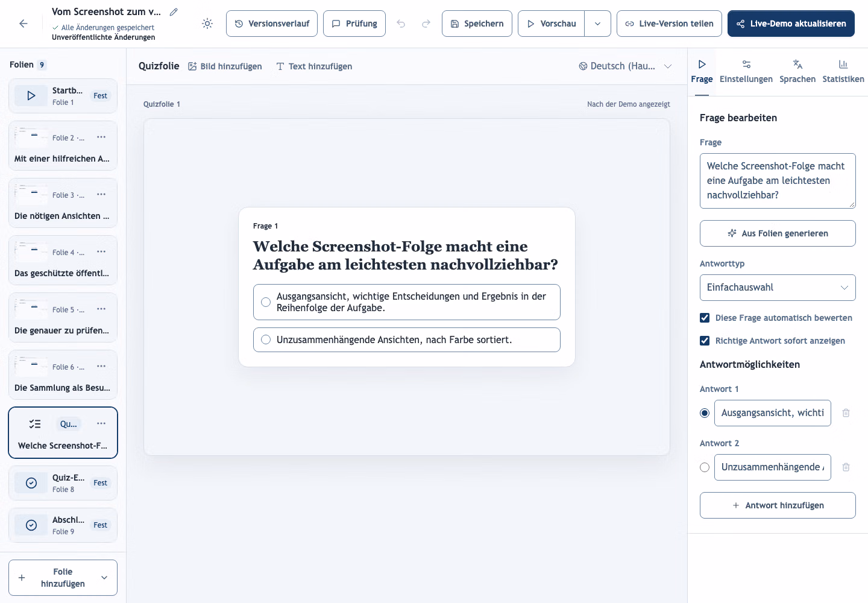The image size is (868, 603).
Task: Mark Antwort 2 as the correct answer
Action: (x=705, y=467)
